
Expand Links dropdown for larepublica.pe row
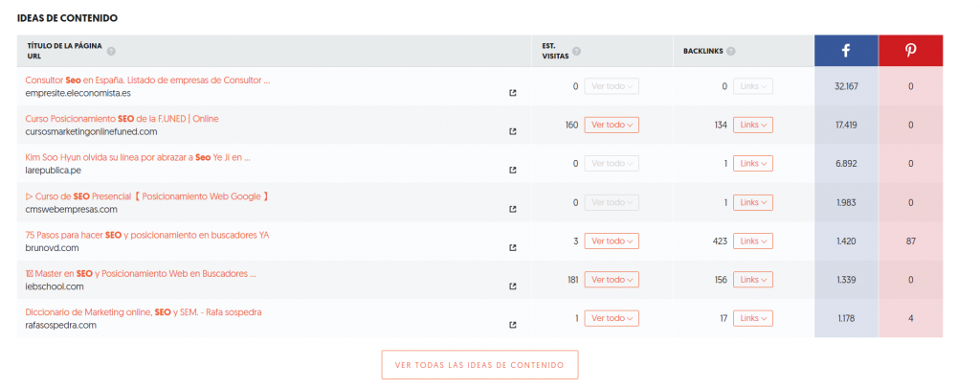pyautogui.click(x=752, y=164)
